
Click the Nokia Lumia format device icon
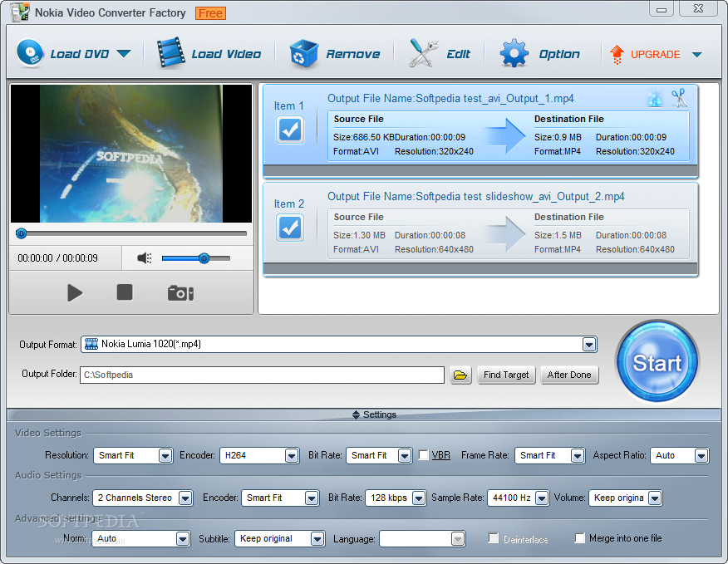point(91,344)
